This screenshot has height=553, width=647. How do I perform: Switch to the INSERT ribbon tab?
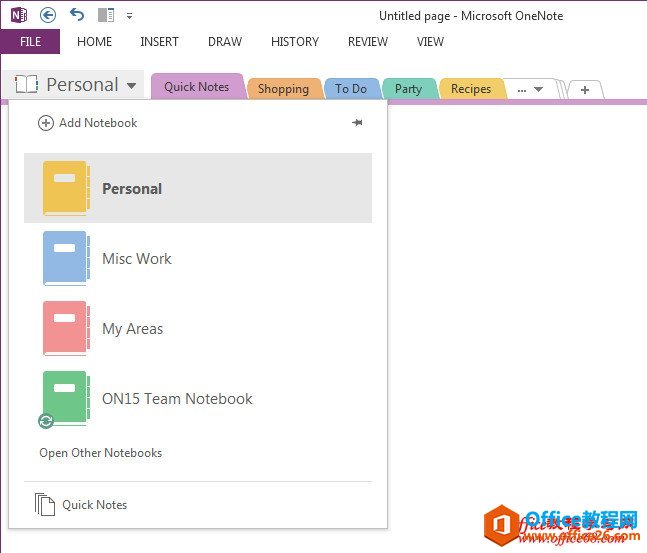pos(159,42)
